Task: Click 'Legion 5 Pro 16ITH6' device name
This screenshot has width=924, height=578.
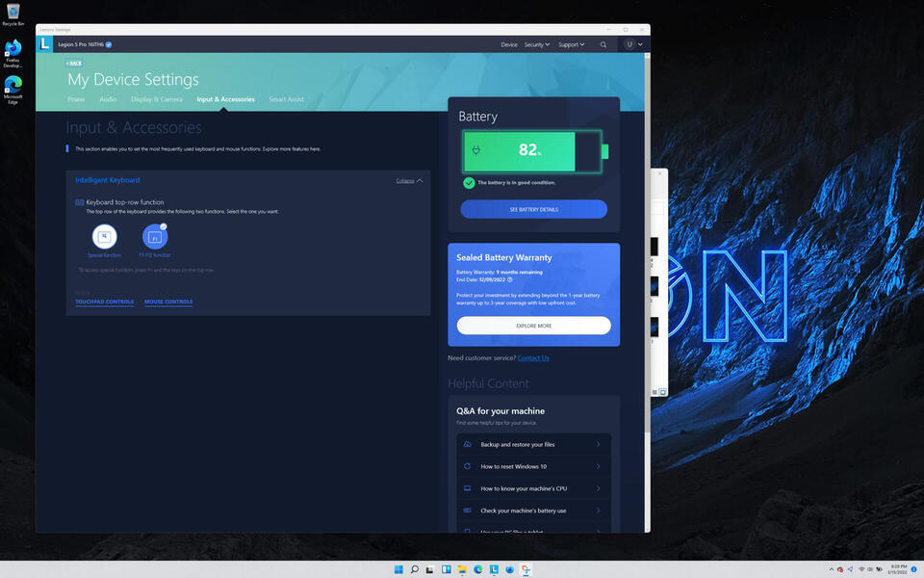Action: click(81, 45)
